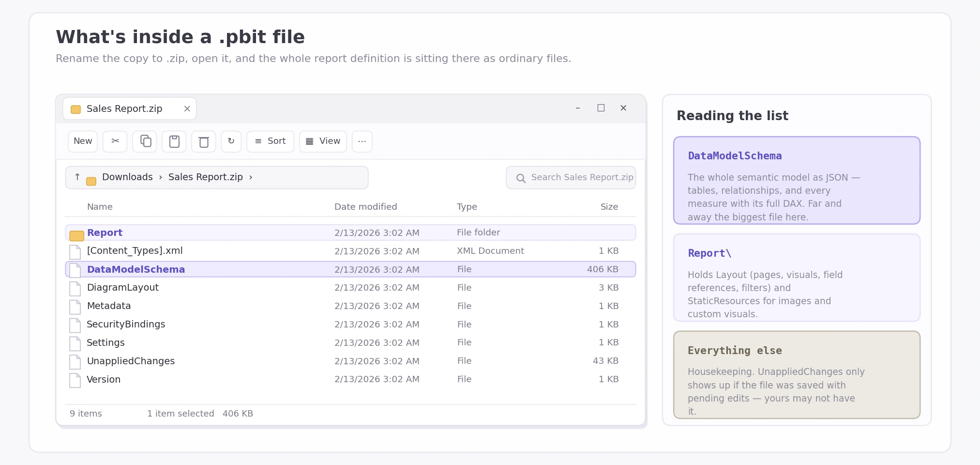Screen dimensions: 980x465
Task: Click the DiagramLayout file icon
Action: 75,289
